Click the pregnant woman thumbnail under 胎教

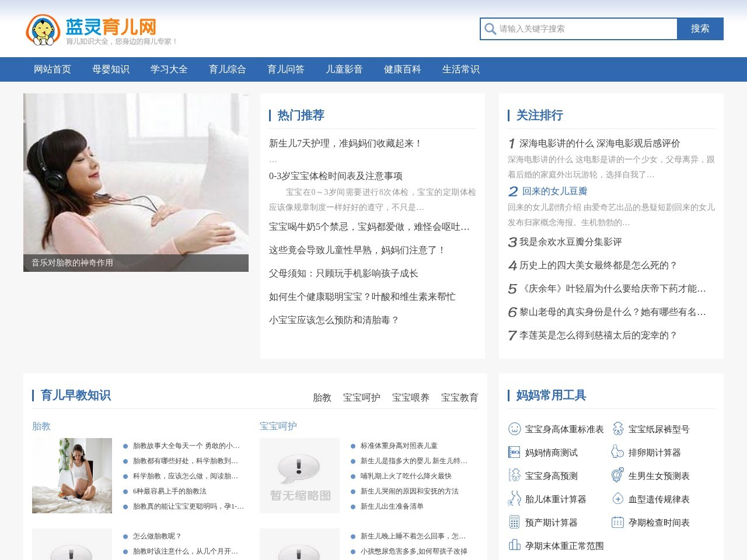72,475
